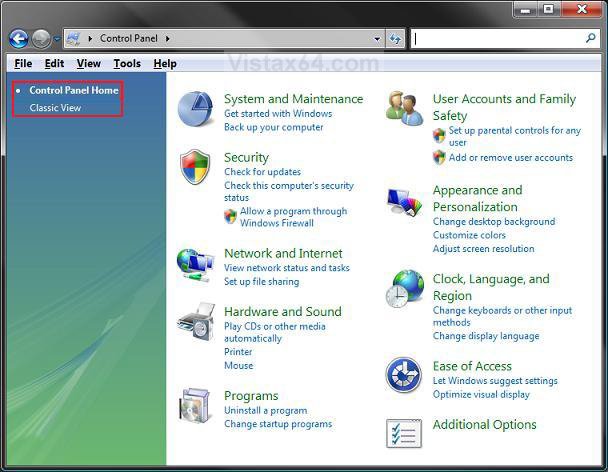Switch to Classic View
The height and width of the screenshot is (472, 608).
[55, 108]
